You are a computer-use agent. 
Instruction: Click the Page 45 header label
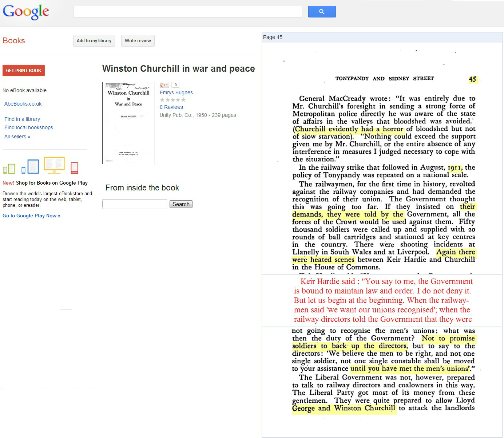(x=273, y=37)
